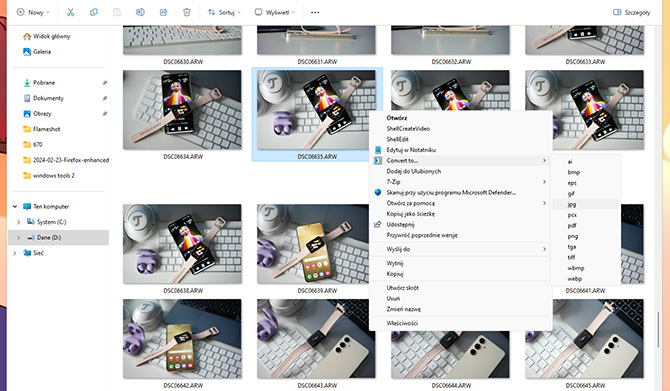
Task: Expand the System (C:) drive node
Action: coord(18,222)
